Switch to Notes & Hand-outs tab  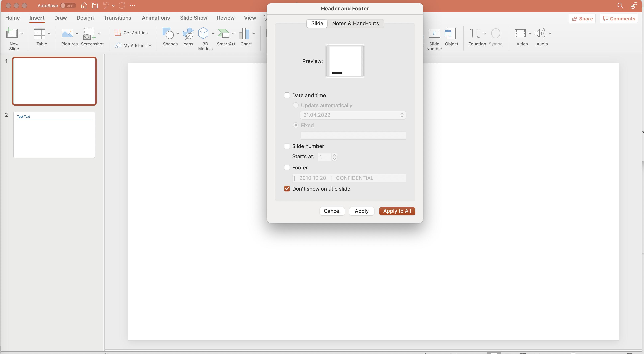[x=355, y=23]
